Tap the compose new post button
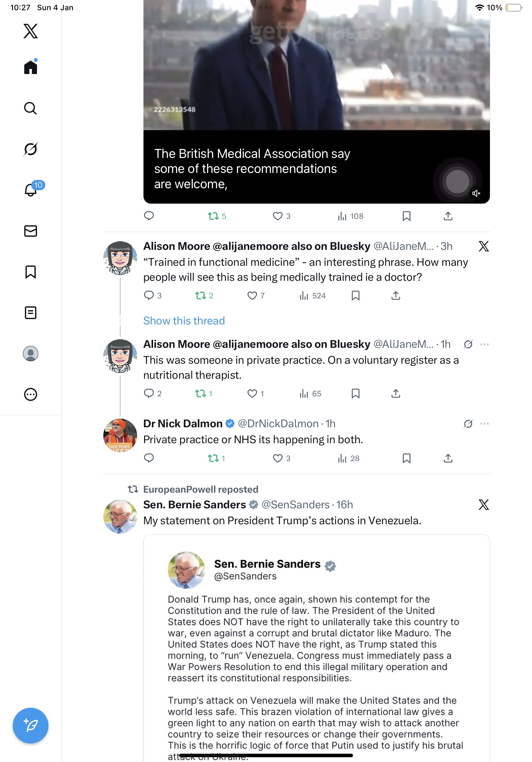532x762 pixels. [31, 725]
